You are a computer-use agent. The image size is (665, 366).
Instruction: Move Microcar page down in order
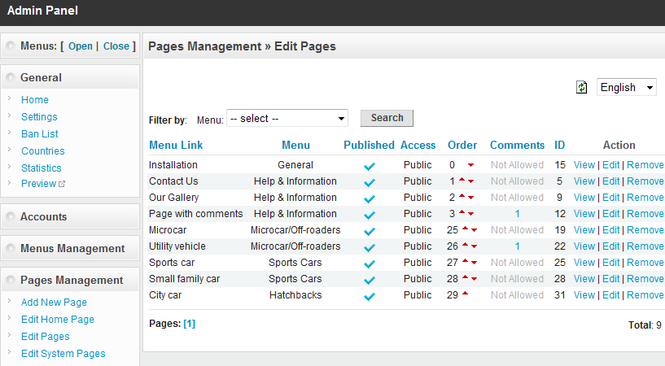(474, 230)
